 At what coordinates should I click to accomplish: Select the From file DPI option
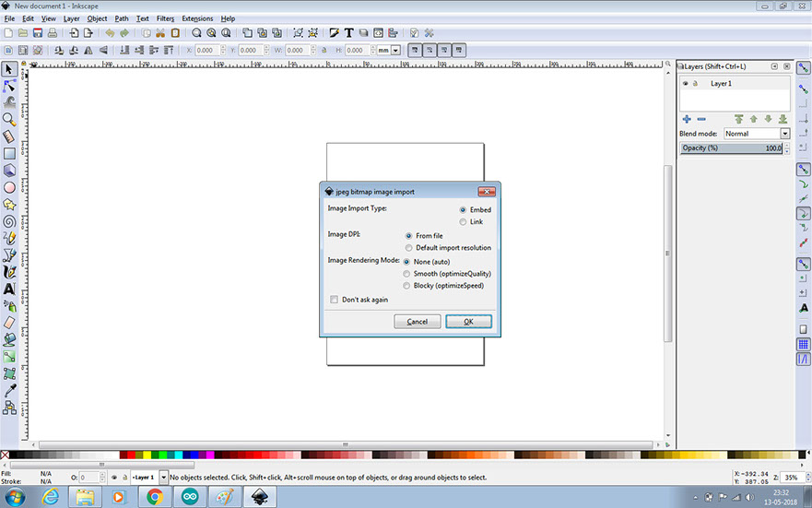[408, 236]
